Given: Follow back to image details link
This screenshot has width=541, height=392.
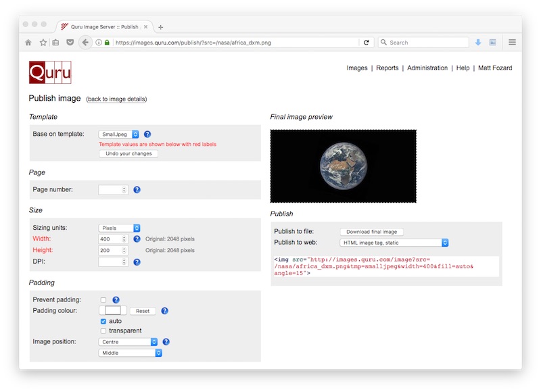Looking at the screenshot, I should point(116,99).
